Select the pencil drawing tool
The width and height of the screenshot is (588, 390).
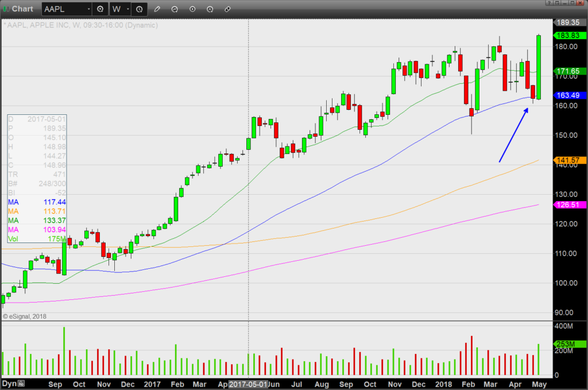[x=157, y=9]
